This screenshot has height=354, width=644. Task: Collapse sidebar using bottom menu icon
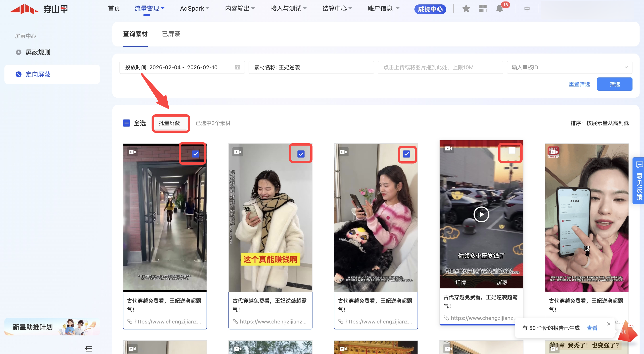pyautogui.click(x=89, y=348)
